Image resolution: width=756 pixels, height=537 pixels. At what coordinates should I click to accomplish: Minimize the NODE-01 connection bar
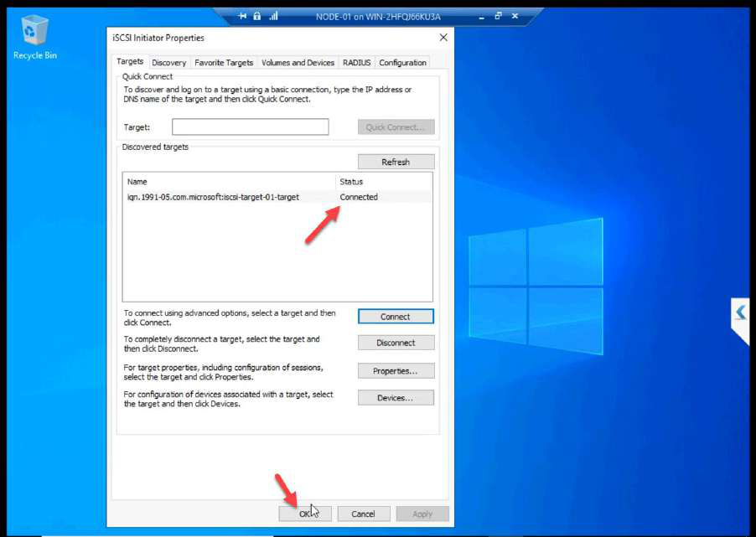click(481, 17)
